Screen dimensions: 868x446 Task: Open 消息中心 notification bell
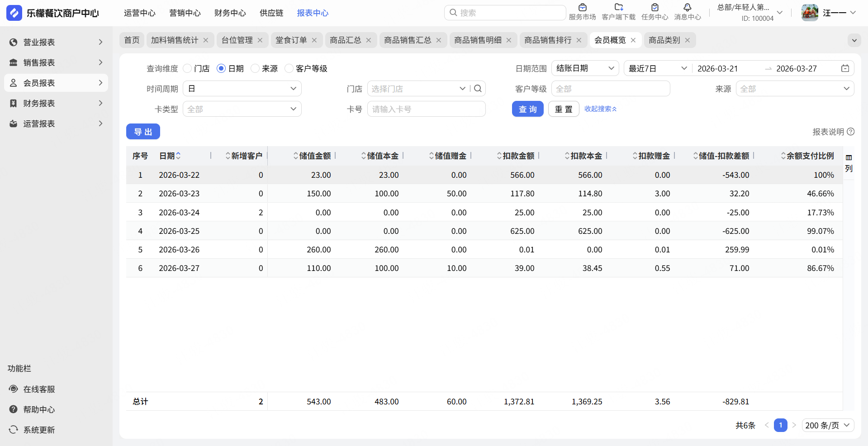tap(687, 8)
